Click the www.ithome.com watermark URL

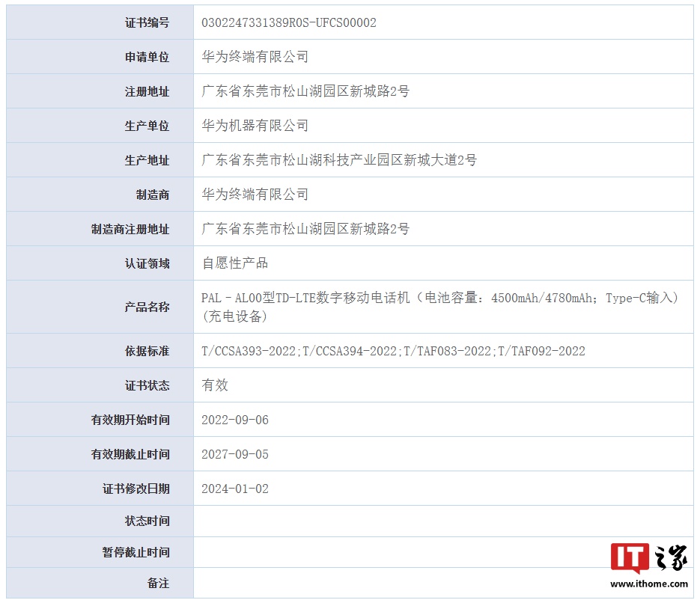click(x=649, y=584)
